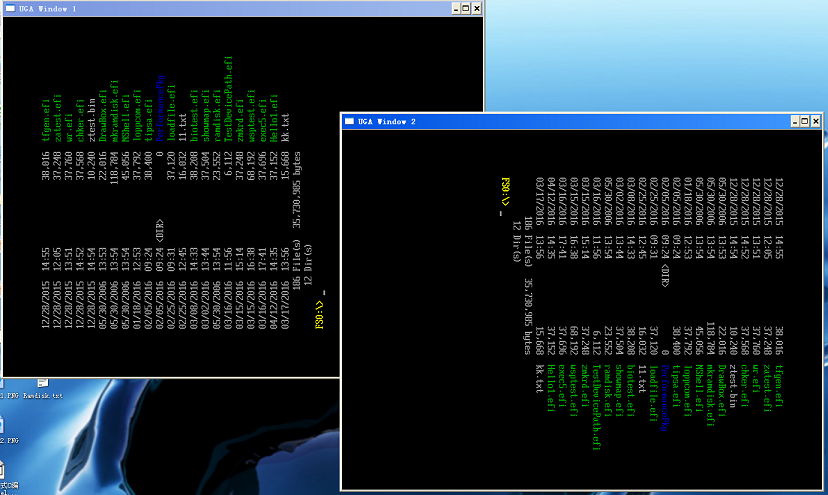Click the UGA Window 2 title bar icon
Image resolution: width=828 pixels, height=495 pixels.
click(349, 121)
